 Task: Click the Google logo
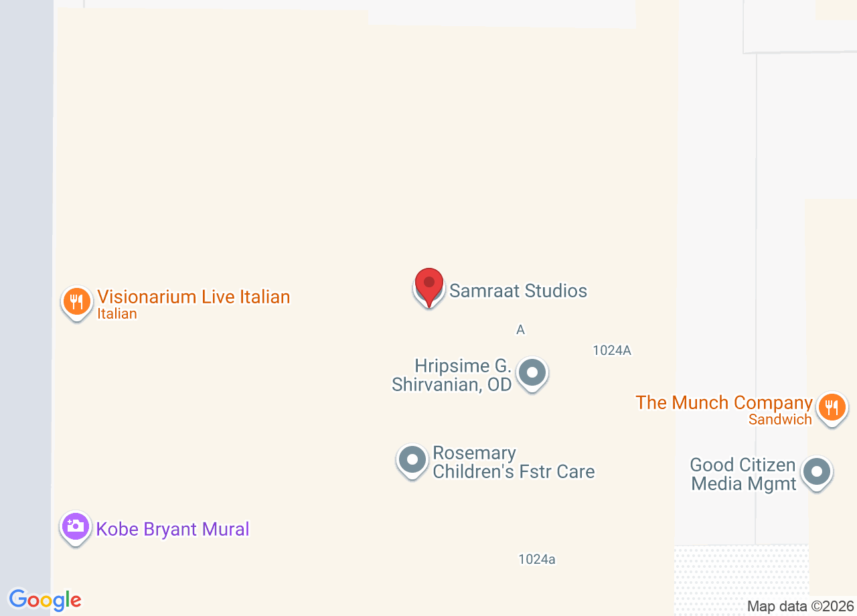click(x=45, y=600)
